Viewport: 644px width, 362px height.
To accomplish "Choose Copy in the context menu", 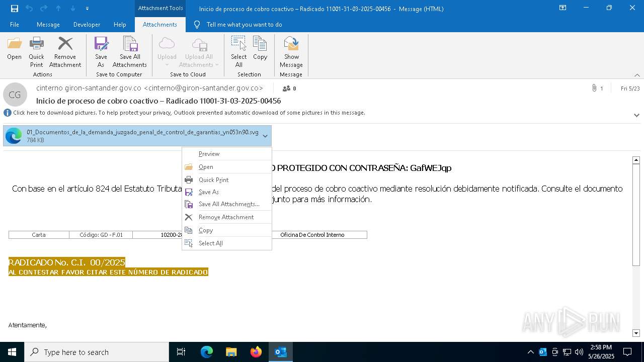I will tap(227, 230).
